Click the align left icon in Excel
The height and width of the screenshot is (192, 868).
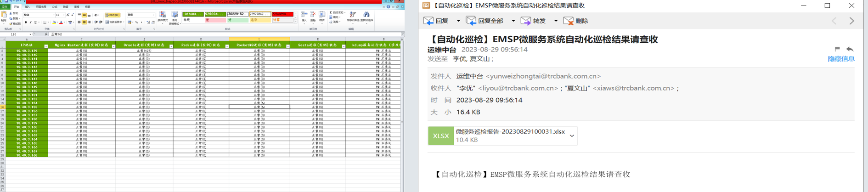(x=79, y=22)
